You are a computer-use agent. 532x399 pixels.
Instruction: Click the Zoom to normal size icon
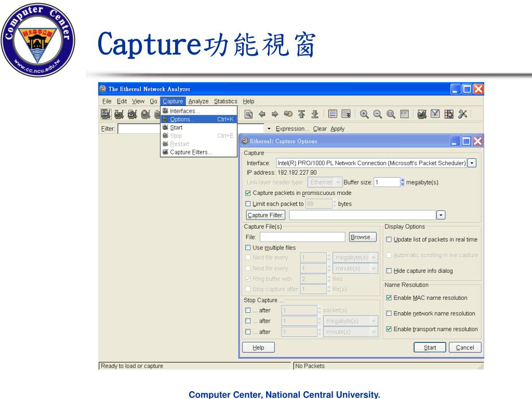(391, 114)
